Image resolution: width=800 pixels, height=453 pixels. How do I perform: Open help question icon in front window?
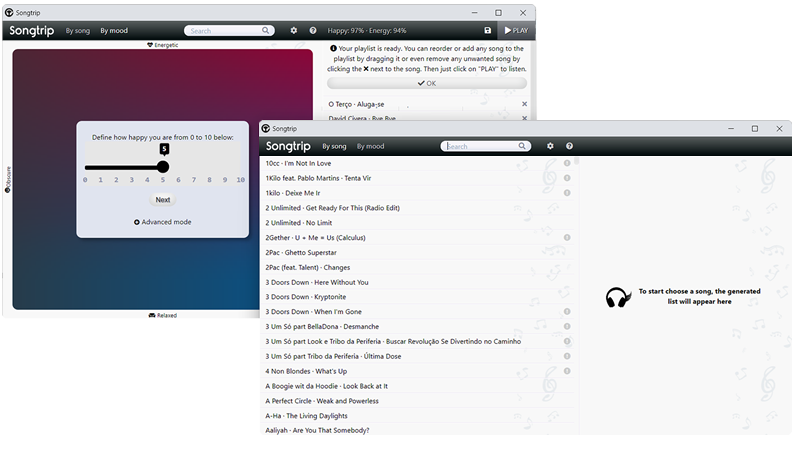(569, 146)
